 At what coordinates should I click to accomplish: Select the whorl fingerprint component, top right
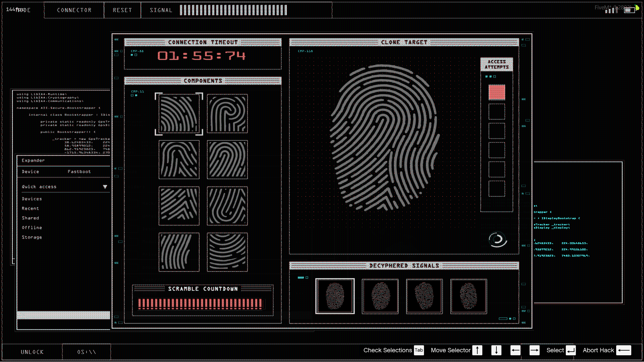tap(227, 114)
